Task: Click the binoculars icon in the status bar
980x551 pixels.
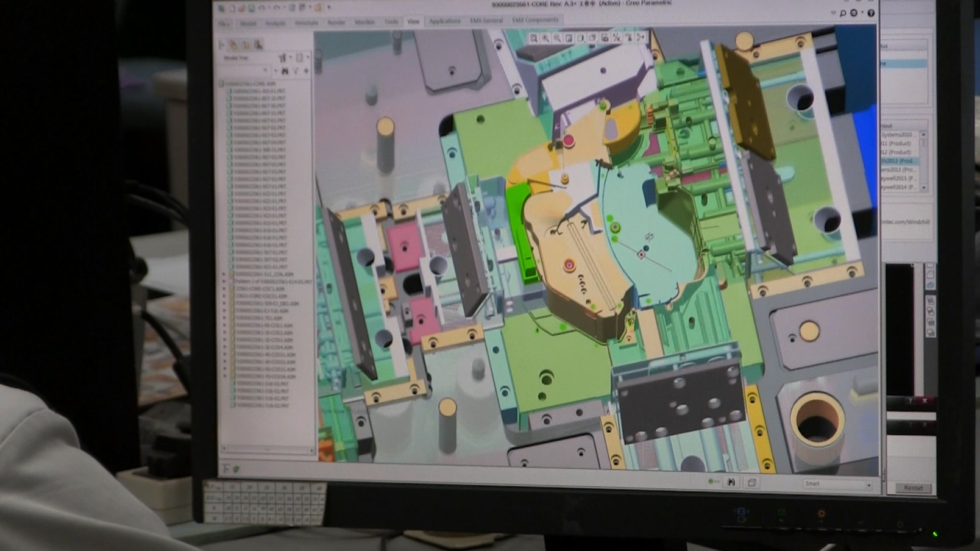Action: point(731,482)
